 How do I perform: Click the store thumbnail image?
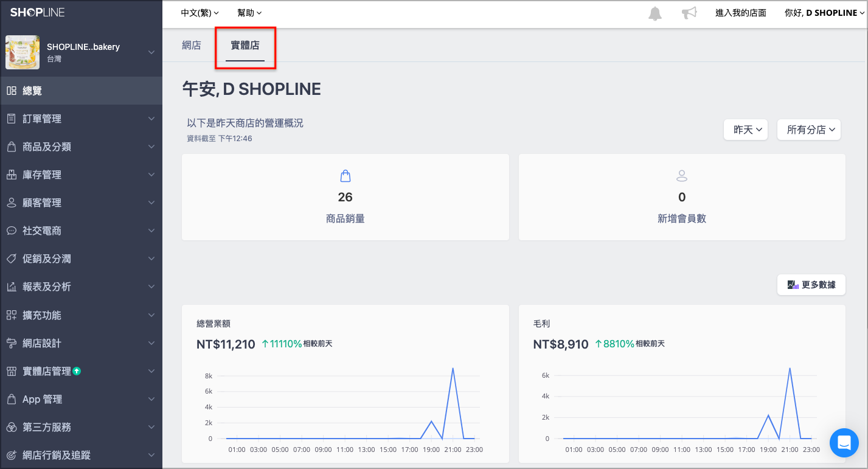(23, 52)
